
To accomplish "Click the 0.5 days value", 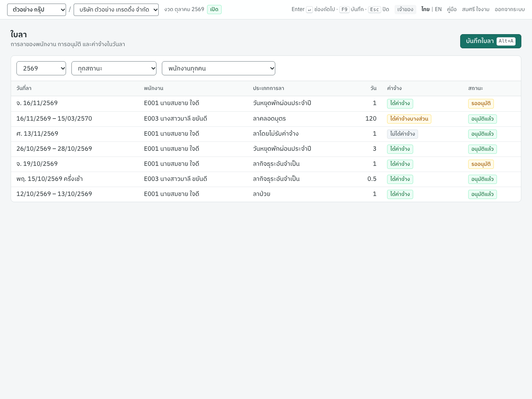I will [372, 179].
